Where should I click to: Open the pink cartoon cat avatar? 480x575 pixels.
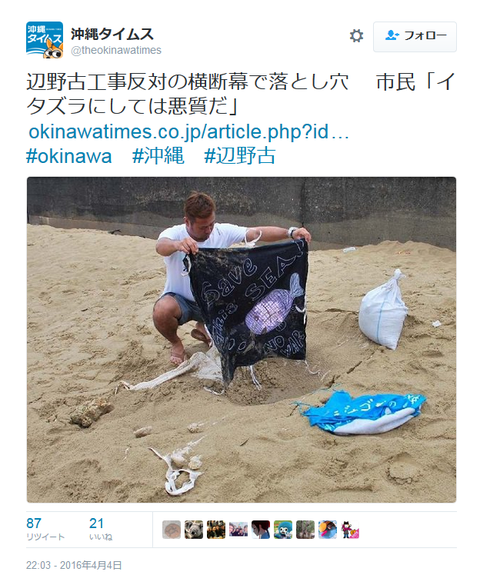click(x=350, y=530)
